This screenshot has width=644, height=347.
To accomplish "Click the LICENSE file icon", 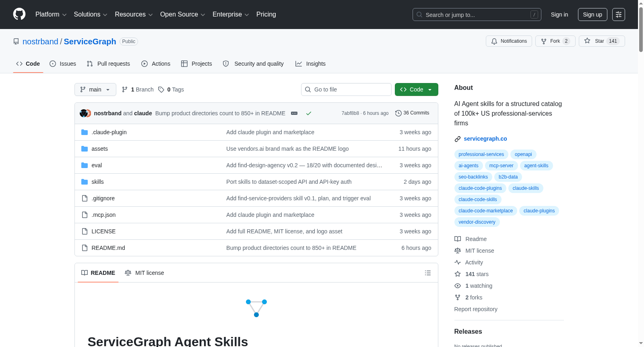I will pos(85,231).
